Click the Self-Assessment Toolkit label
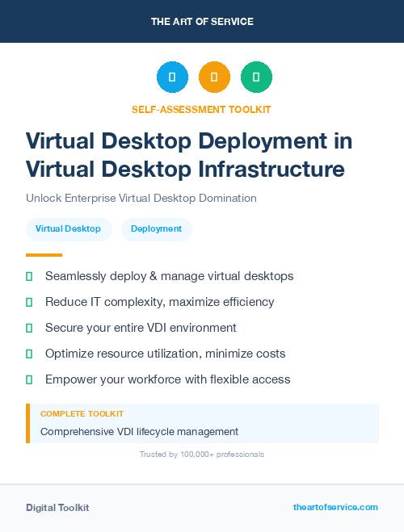 pyautogui.click(x=201, y=110)
